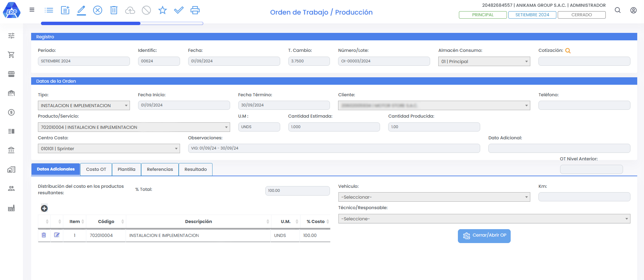Open the ERP logo home

coord(12,10)
